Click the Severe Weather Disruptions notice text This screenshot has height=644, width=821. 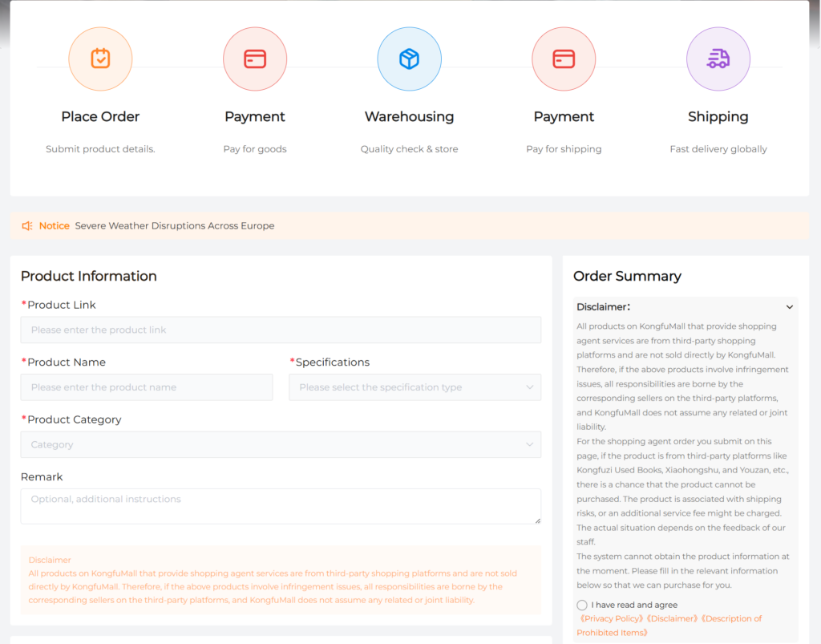[175, 226]
